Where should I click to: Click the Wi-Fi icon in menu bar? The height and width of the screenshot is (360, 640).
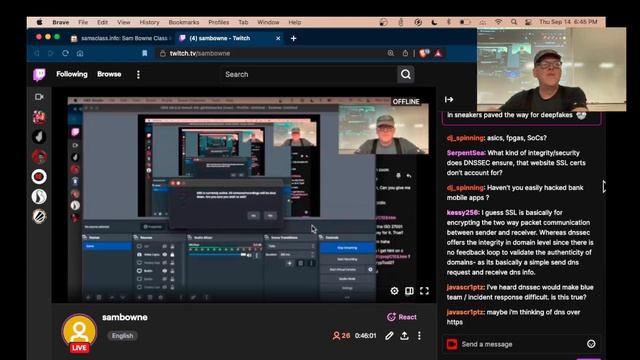[x=498, y=22]
